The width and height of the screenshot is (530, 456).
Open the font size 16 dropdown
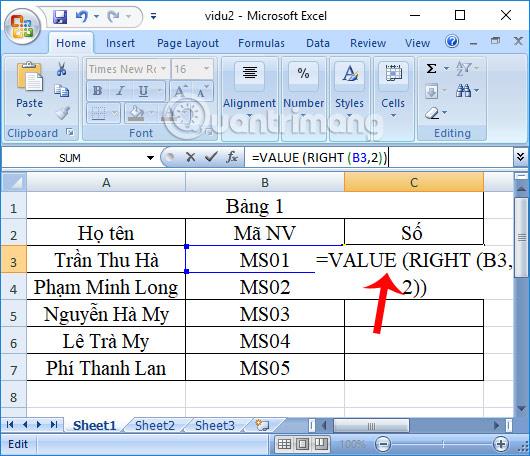[207, 69]
